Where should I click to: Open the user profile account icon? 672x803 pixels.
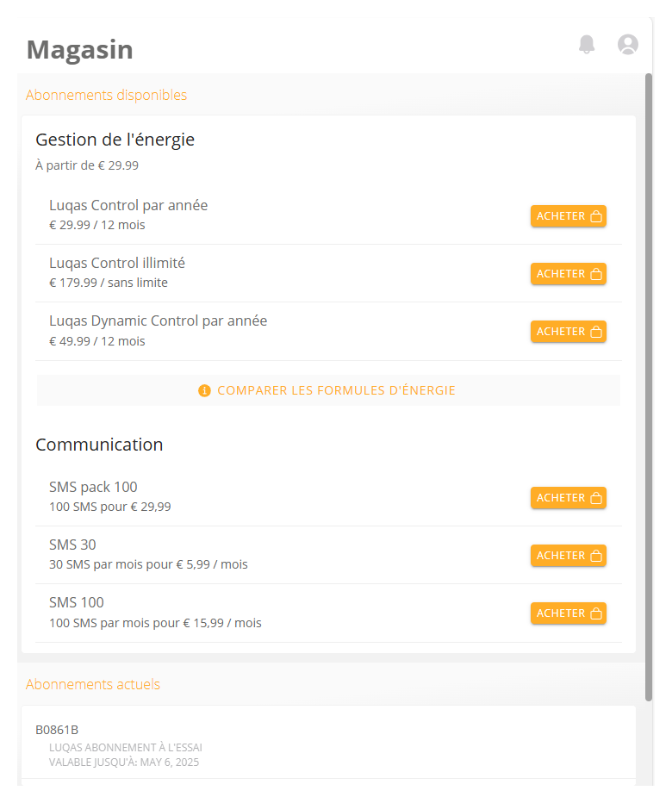coord(627,45)
